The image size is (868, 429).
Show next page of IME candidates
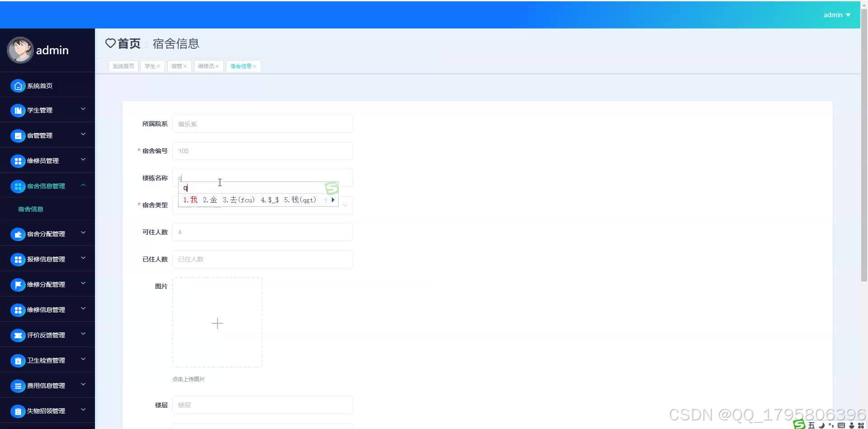(333, 200)
